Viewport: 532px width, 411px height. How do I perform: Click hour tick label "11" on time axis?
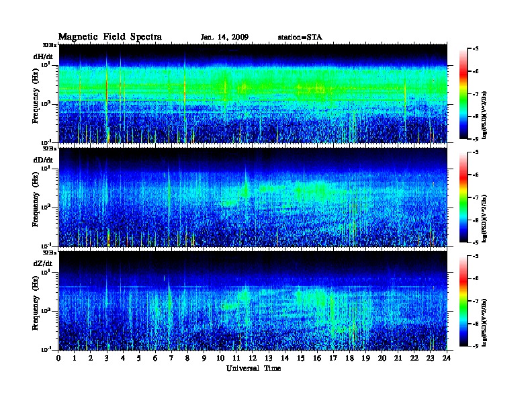236,358
